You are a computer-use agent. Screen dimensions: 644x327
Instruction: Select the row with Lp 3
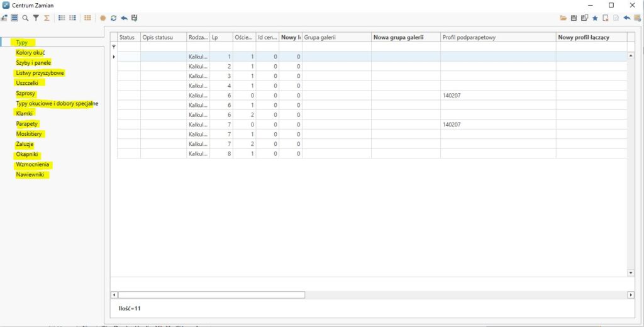coord(372,76)
